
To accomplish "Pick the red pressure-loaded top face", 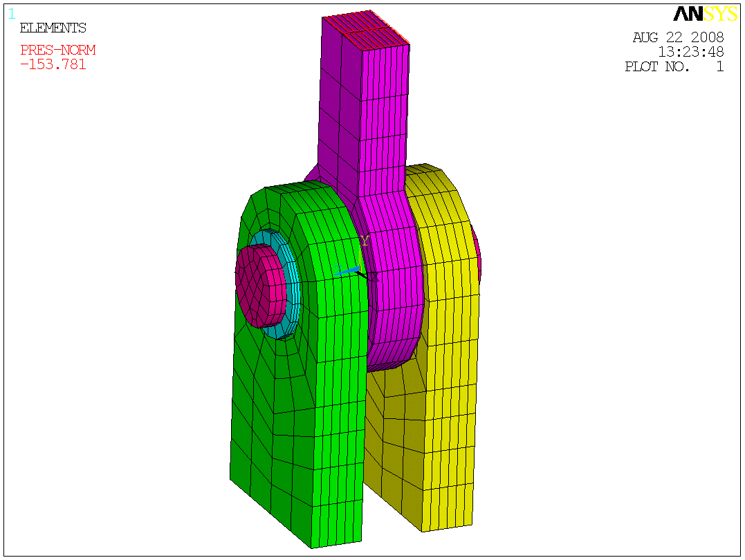I will coord(366,30).
